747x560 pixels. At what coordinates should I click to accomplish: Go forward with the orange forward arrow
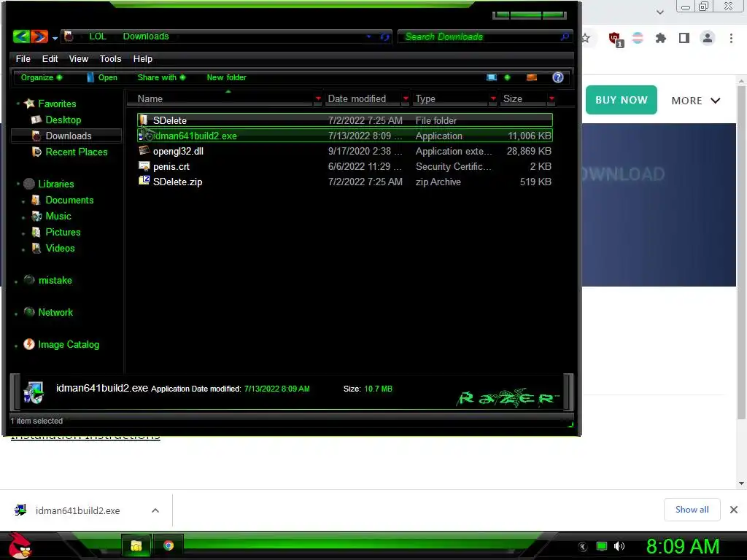coord(39,36)
